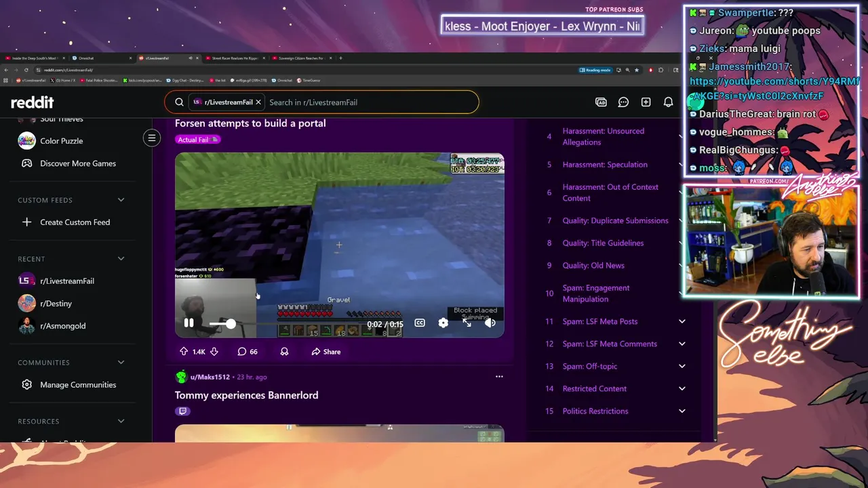
Task: Open the TimeGuessr bookmark
Action: tap(309, 81)
